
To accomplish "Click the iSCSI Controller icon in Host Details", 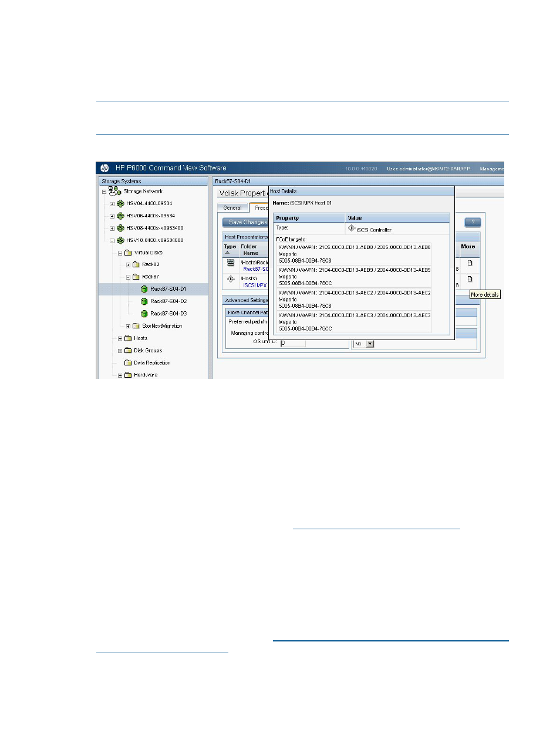I will pyautogui.click(x=352, y=228).
